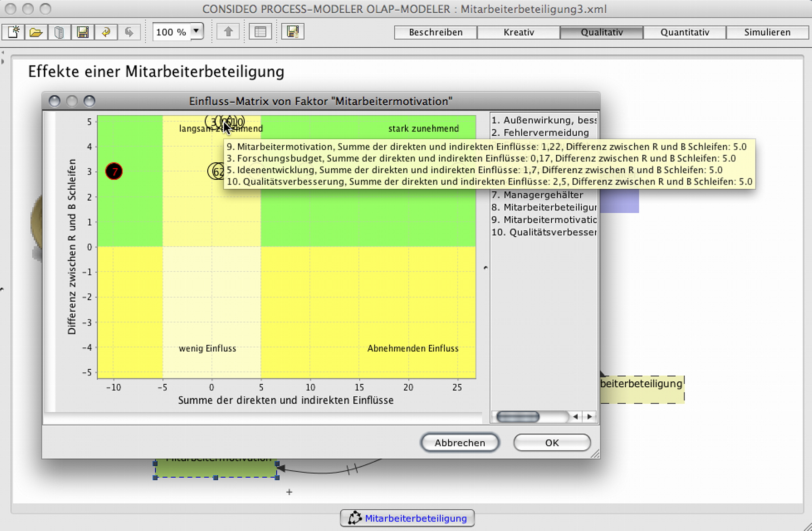
Task: Switch to the Quantitativ tab
Action: [684, 32]
